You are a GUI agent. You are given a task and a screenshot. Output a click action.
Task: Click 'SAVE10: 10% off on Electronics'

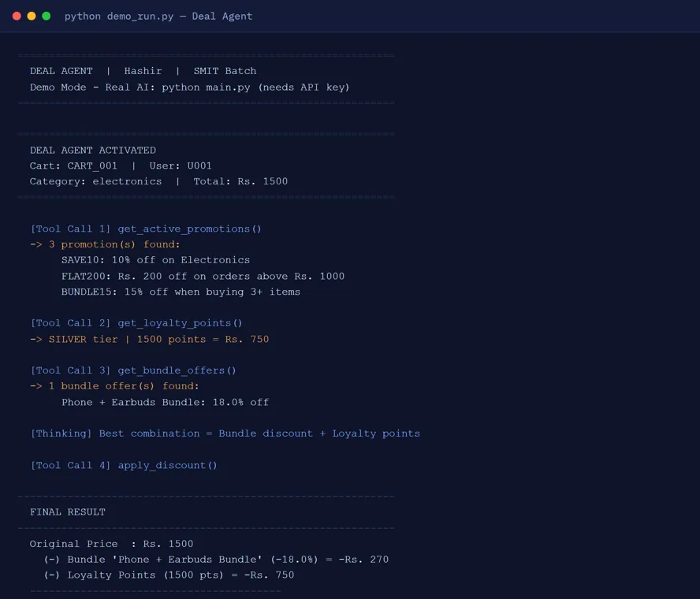[156, 260]
